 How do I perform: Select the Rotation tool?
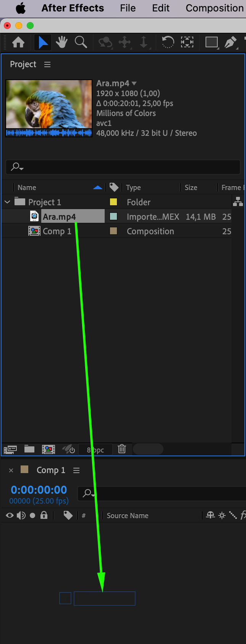click(x=168, y=42)
